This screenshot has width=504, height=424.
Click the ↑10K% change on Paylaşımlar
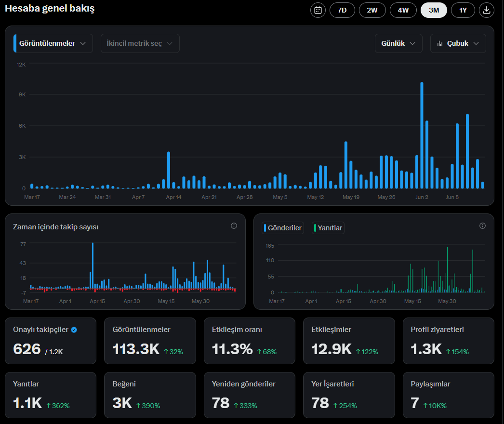pos(435,406)
